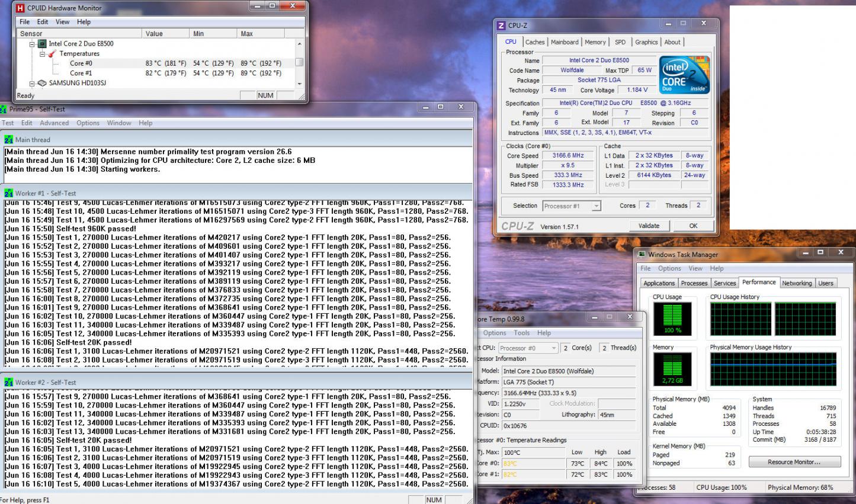Screen dimensions: 856x504
Task: Switch to the Networking tab in Task Manager
Action: tap(797, 283)
